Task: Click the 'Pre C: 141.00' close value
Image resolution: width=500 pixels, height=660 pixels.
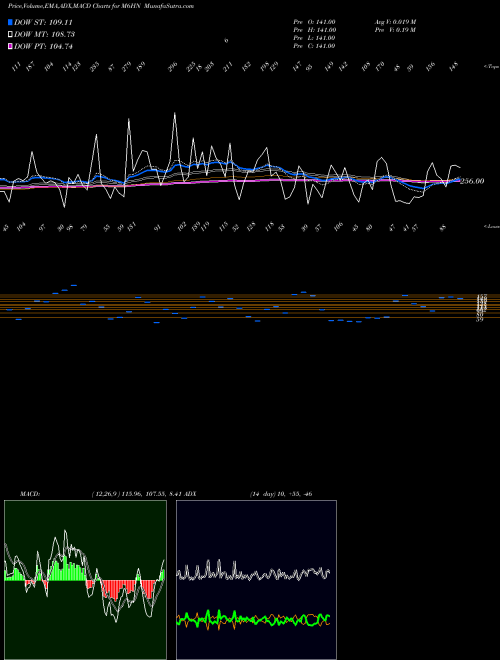Action: 314,46
